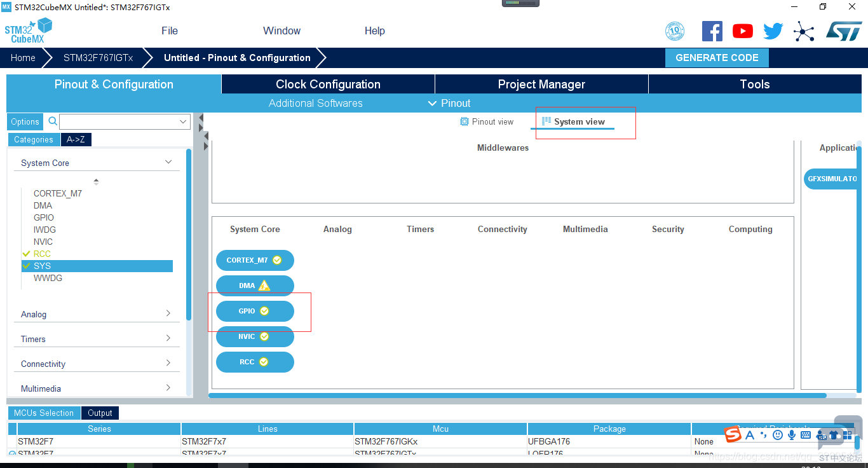The width and height of the screenshot is (868, 468).
Task: Click the ST community network icon
Action: pyautogui.click(x=804, y=31)
